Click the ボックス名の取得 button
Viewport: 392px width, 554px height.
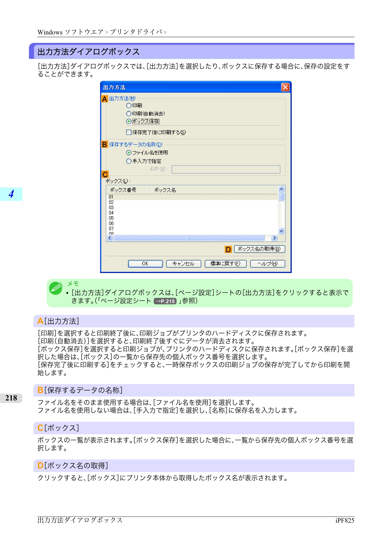[260, 249]
